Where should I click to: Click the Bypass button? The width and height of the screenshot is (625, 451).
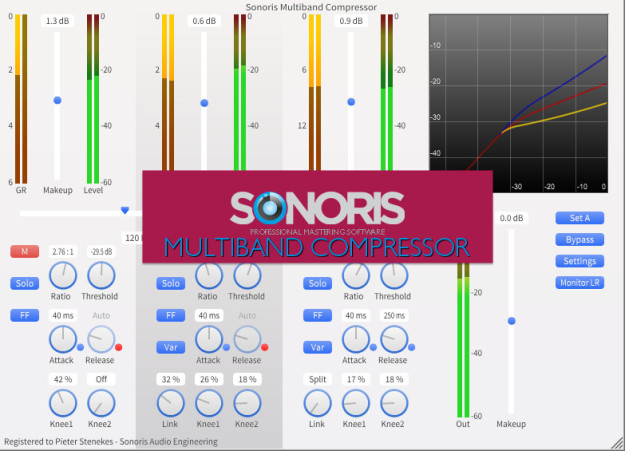click(x=580, y=240)
